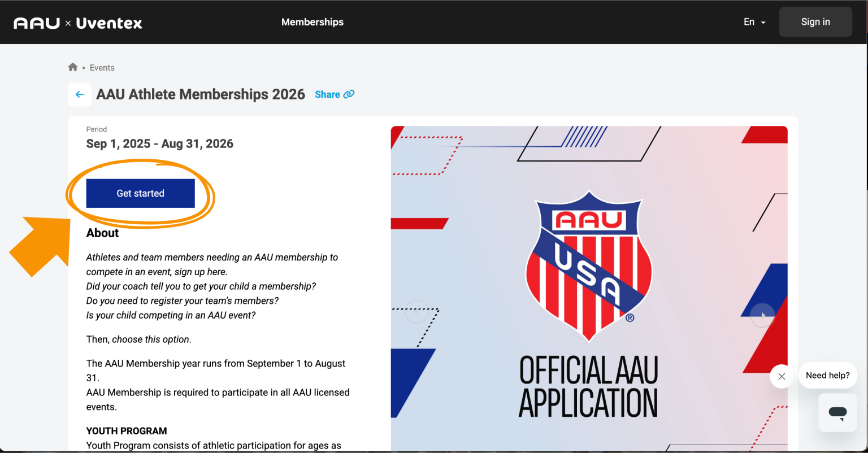
Task: Click the Get started button
Action: click(140, 193)
